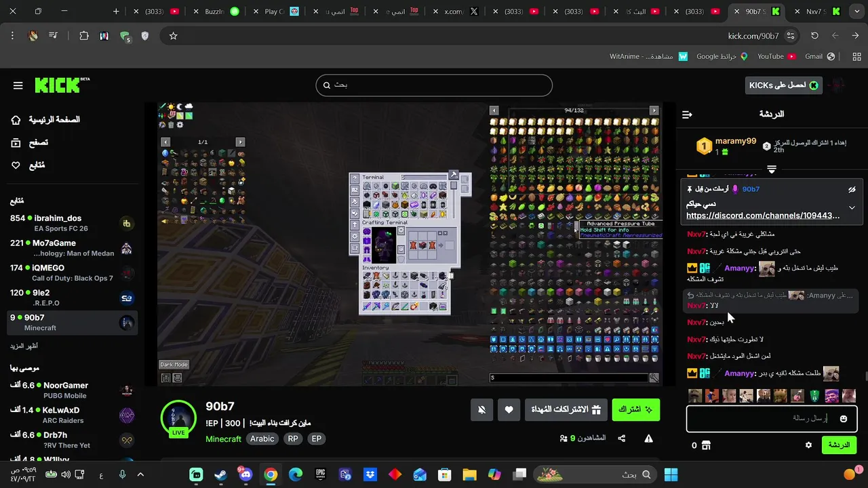Open browser extensions puzzle icon
The height and width of the screenshot is (488, 868).
click(x=84, y=36)
